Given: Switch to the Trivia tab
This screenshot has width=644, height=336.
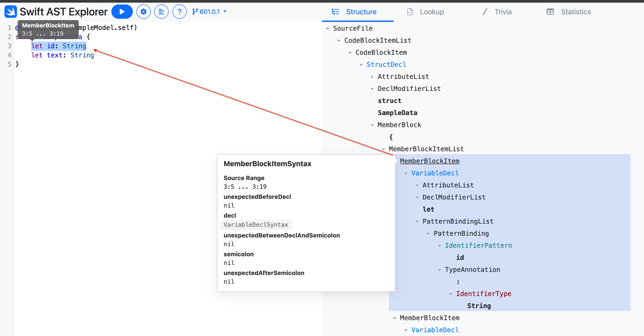Looking at the screenshot, I should (502, 12).
